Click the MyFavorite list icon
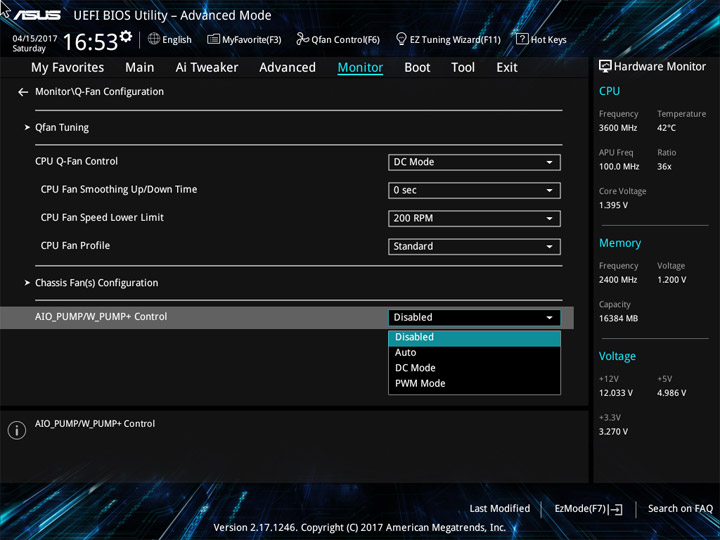Screen dimensions: 720x540 tap(213, 39)
